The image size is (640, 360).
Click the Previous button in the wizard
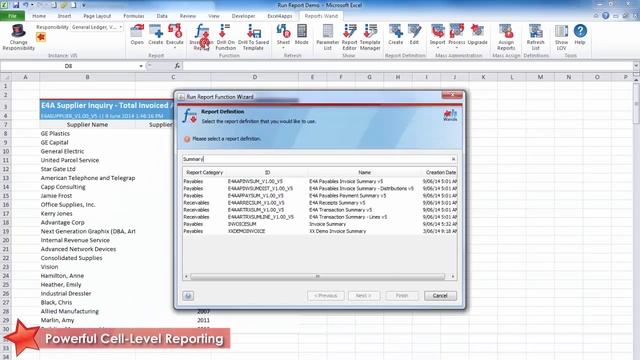(x=326, y=296)
